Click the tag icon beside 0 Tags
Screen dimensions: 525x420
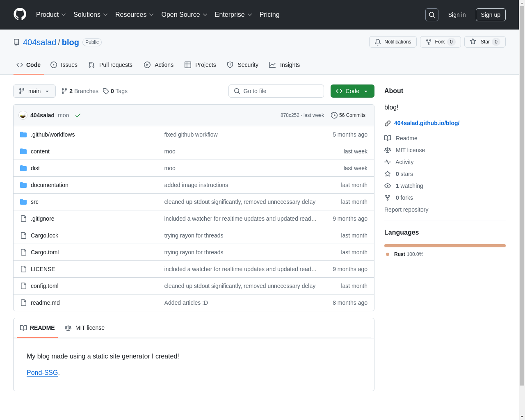pos(106,91)
